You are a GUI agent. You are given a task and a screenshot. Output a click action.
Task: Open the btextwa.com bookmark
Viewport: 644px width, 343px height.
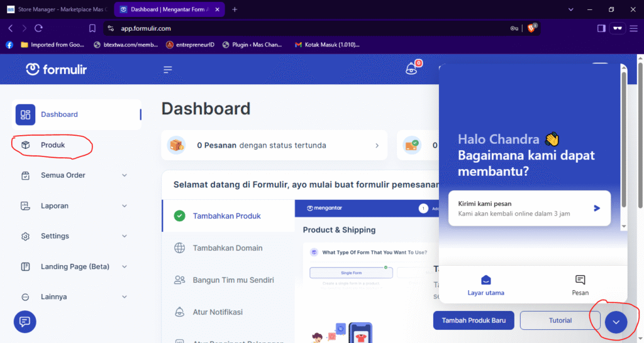point(126,45)
